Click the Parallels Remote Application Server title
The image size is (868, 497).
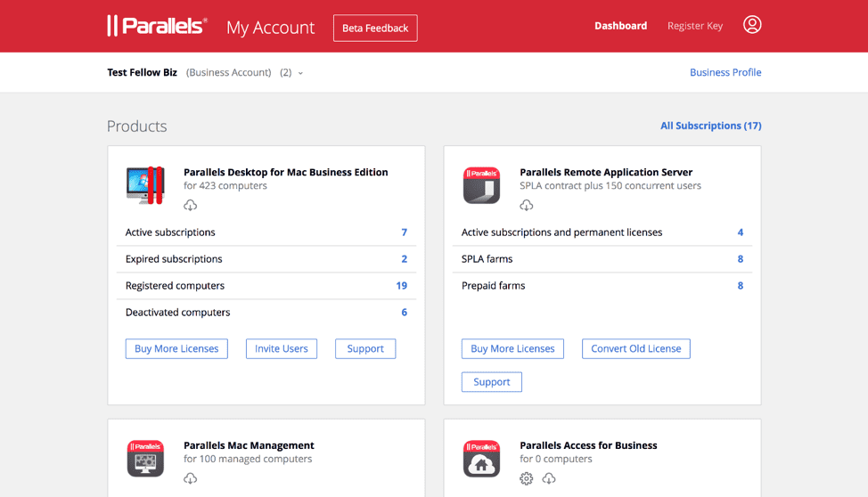click(606, 172)
